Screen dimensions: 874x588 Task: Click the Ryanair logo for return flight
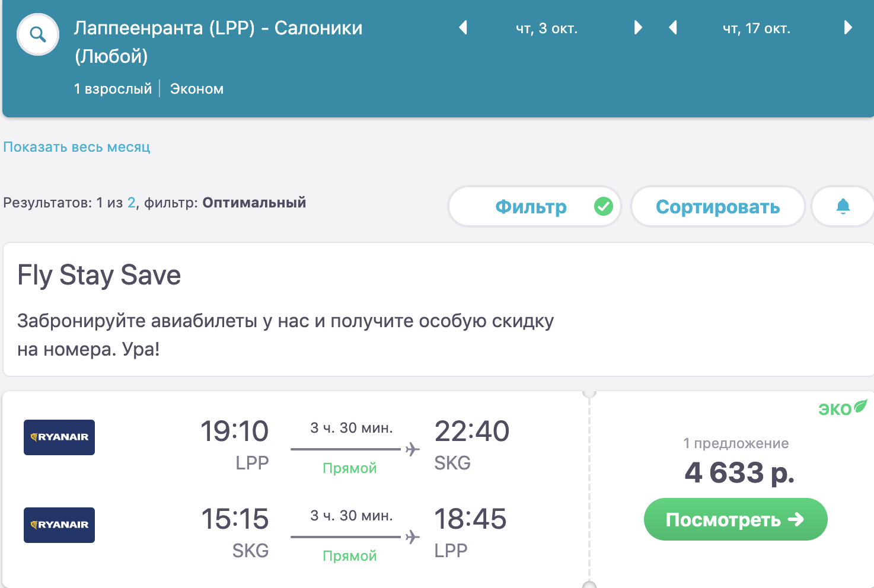pyautogui.click(x=59, y=525)
